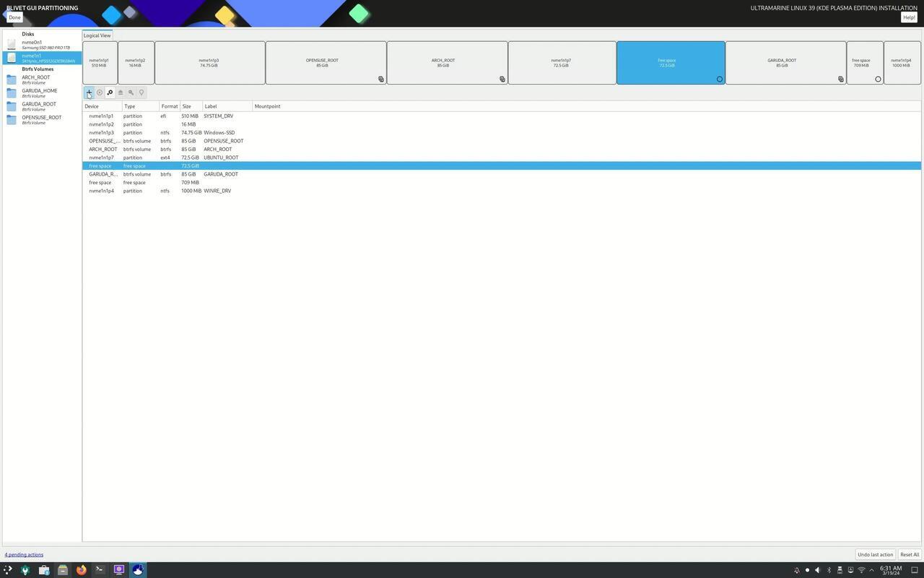Image resolution: width=924 pixels, height=578 pixels.
Task: Click the unmount eject toolbar icon
Action: point(121,92)
